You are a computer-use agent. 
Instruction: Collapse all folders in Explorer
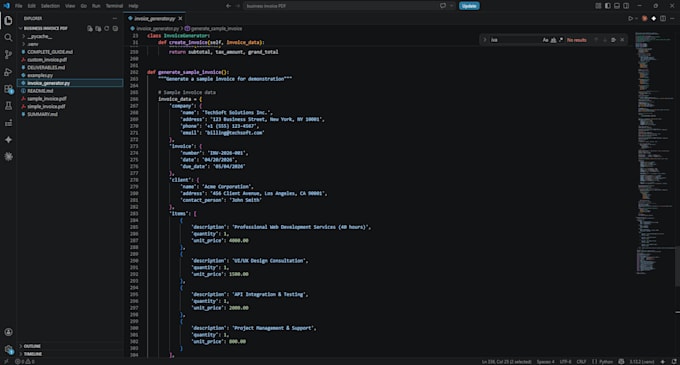click(115, 29)
